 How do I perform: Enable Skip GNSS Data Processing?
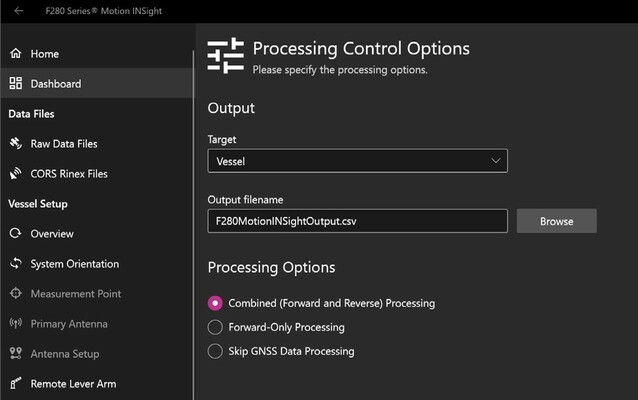215,351
